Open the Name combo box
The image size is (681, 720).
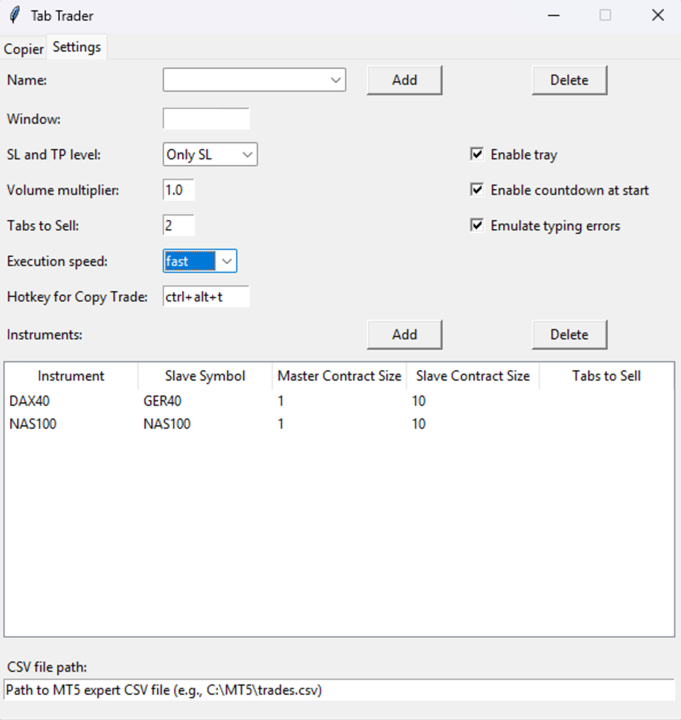pos(254,80)
